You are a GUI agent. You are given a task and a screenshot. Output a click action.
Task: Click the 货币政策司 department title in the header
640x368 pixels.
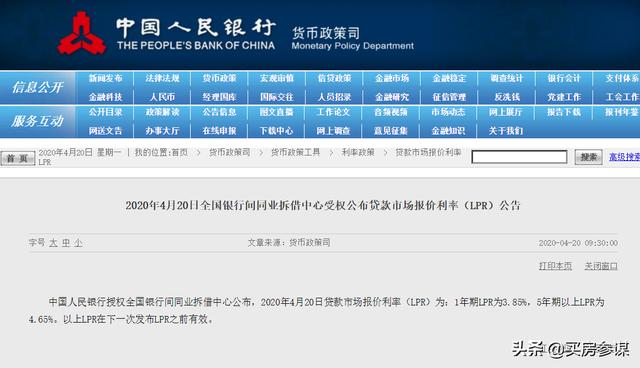point(326,33)
